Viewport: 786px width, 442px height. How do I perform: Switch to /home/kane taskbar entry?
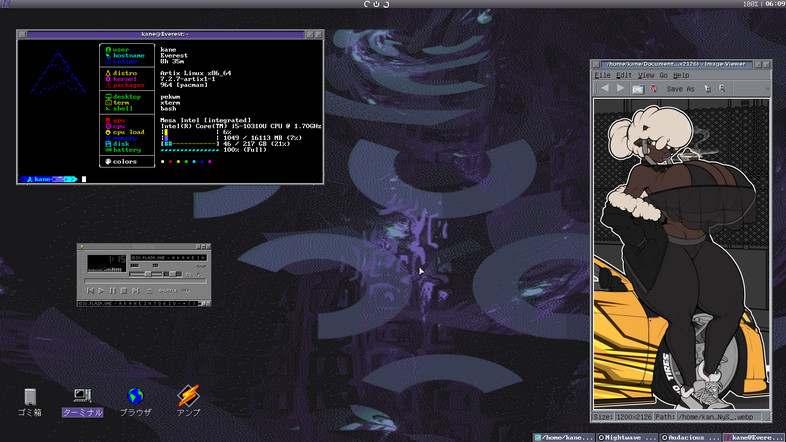[x=563, y=437]
